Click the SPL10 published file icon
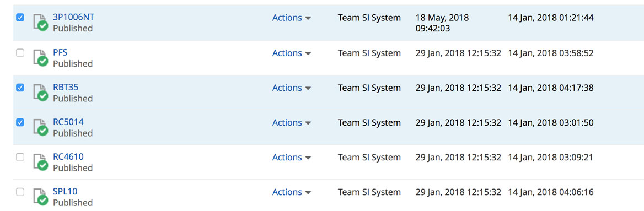 click(41, 197)
